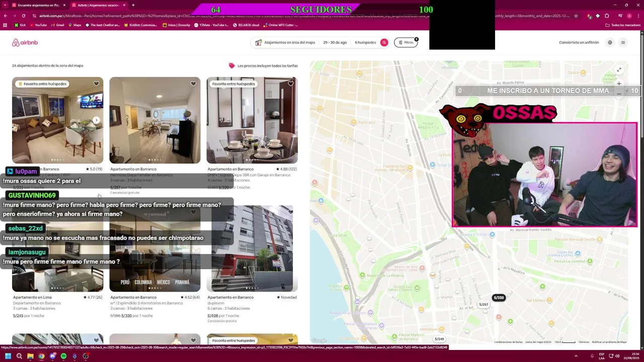Favorite the bottom row first listing heart
Screen dimensions: 644x362
point(96,340)
